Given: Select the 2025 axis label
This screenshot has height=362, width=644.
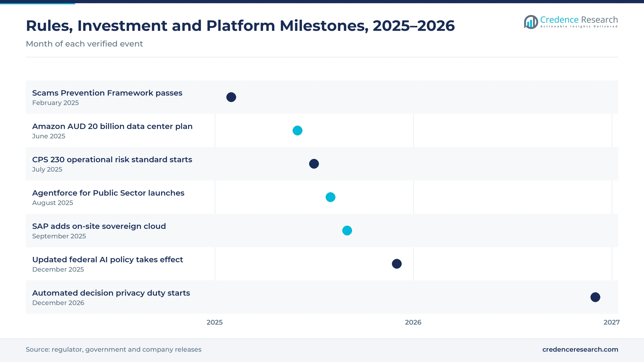Looking at the screenshot, I should (x=215, y=322).
